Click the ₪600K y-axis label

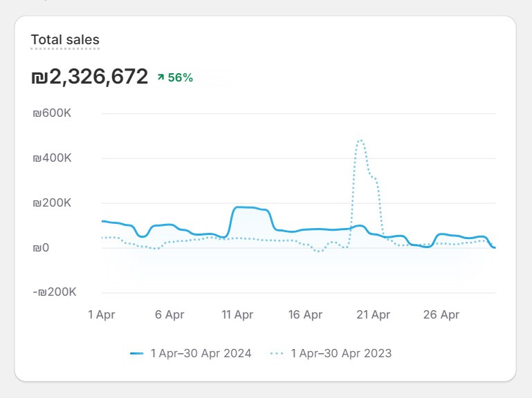(x=52, y=113)
